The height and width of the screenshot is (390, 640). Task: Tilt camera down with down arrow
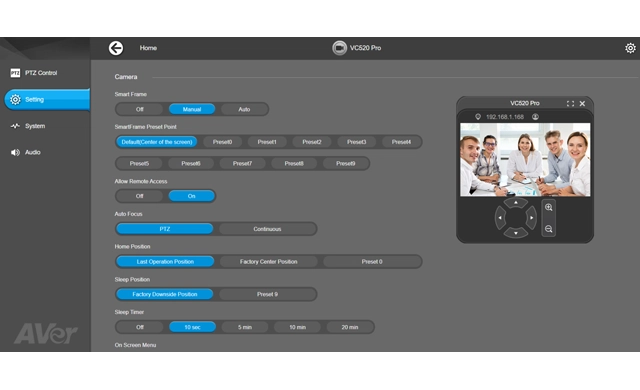pyautogui.click(x=516, y=233)
